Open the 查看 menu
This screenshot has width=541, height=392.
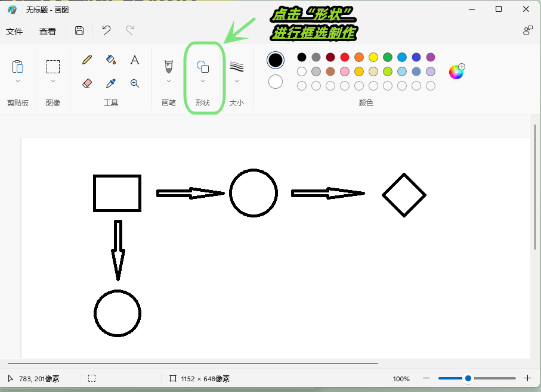pyautogui.click(x=48, y=32)
